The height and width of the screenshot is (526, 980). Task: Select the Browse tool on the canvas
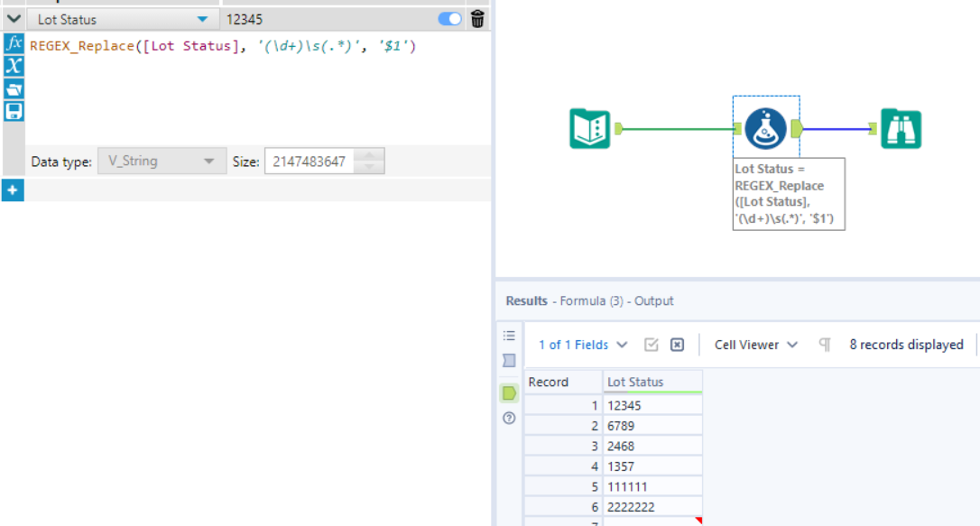(900, 128)
